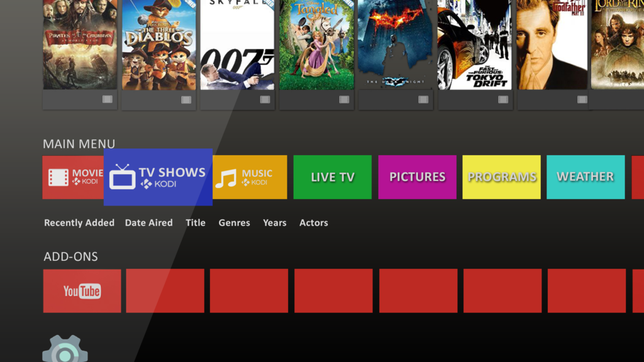This screenshot has width=644, height=362.
Task: Select The Godfather Part III poster
Action: click(x=552, y=45)
